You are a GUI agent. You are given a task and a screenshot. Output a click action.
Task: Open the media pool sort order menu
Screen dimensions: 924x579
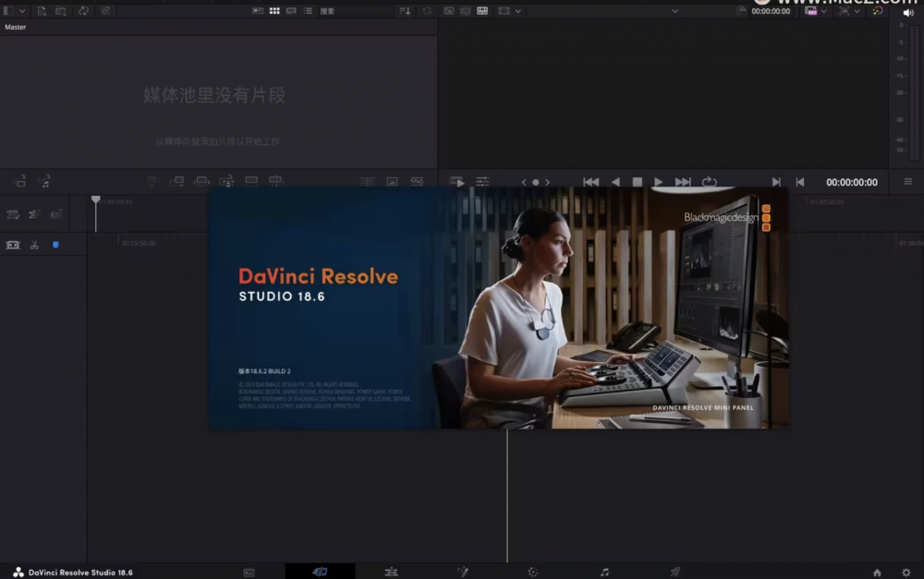(x=405, y=11)
